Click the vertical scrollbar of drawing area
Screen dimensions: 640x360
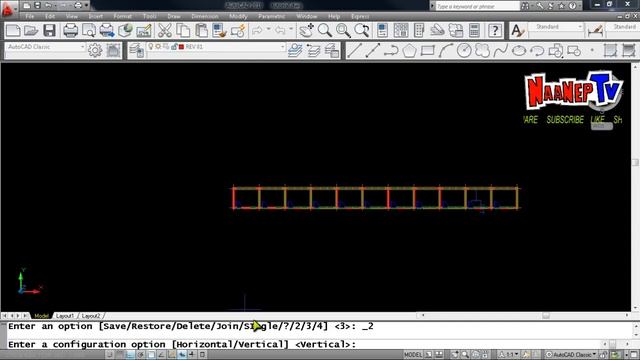pyautogui.click(x=635, y=187)
